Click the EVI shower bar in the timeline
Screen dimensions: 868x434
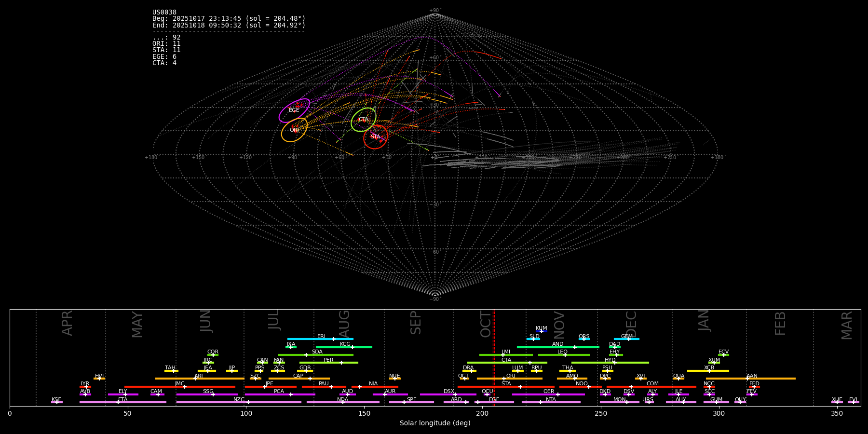854,402
